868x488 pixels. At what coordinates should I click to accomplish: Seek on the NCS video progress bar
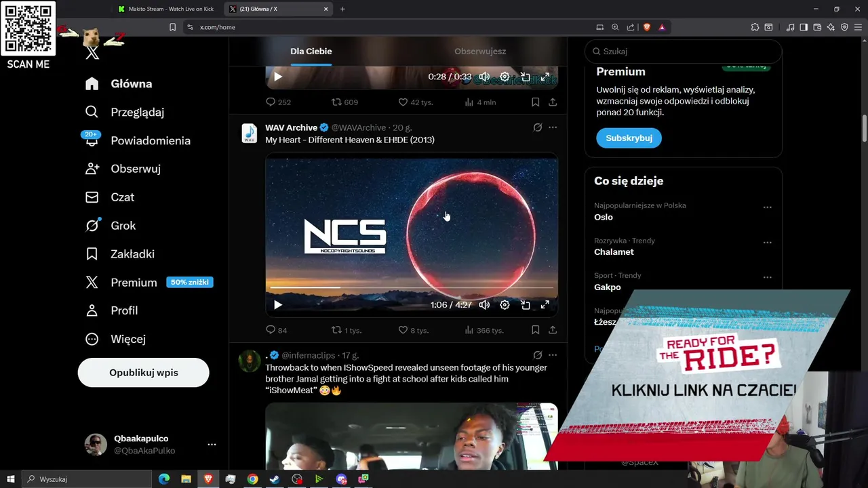(x=412, y=288)
